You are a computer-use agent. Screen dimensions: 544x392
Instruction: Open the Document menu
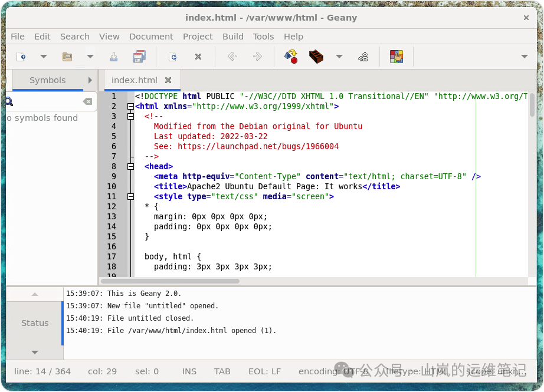[x=151, y=37]
